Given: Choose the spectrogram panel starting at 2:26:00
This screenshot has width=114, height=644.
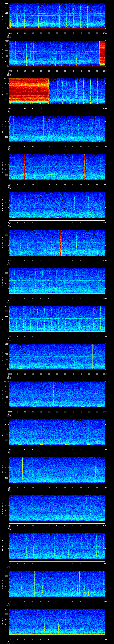Looking at the screenshot, I should [57, 394].
